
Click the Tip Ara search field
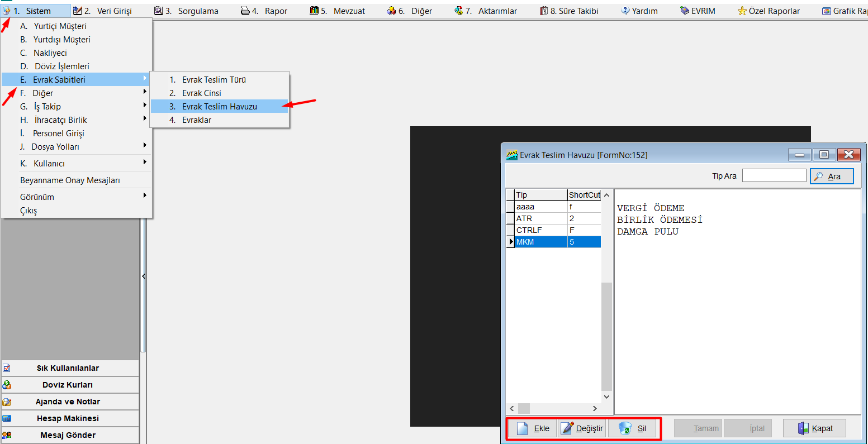click(x=774, y=176)
